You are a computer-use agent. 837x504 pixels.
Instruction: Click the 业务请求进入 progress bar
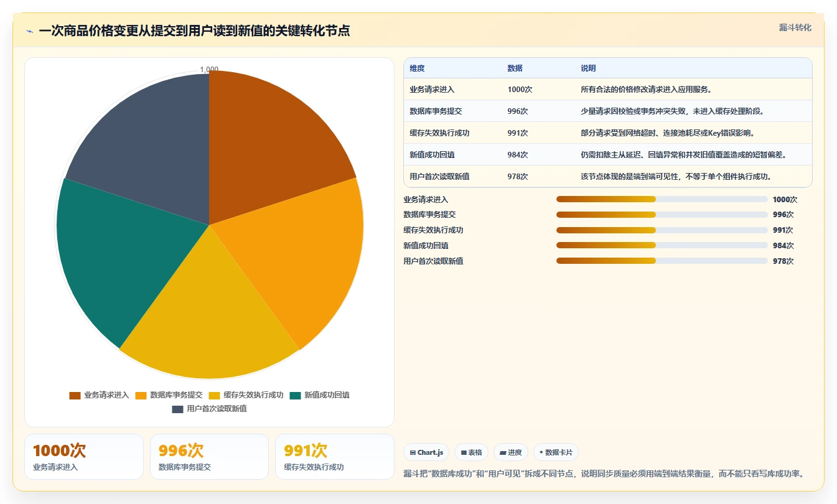coord(662,199)
